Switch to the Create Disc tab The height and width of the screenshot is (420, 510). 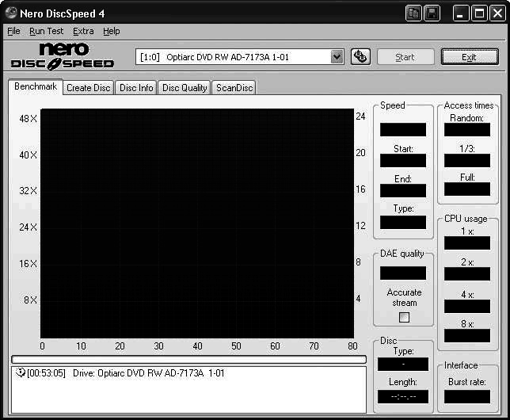pos(88,88)
